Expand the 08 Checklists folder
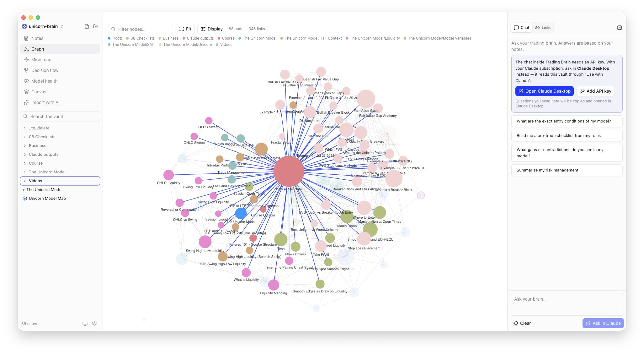Screen dimensions: 644x354 coord(60,137)
